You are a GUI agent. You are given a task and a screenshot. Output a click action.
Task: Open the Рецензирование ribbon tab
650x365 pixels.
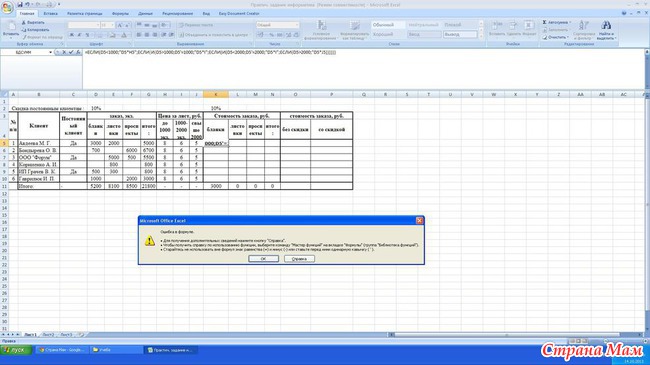pyautogui.click(x=177, y=14)
